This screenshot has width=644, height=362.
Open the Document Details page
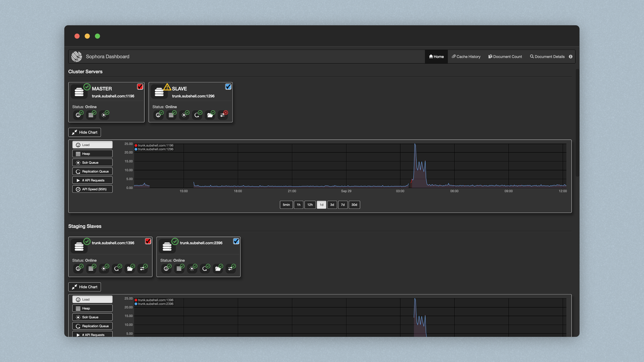[548, 56]
